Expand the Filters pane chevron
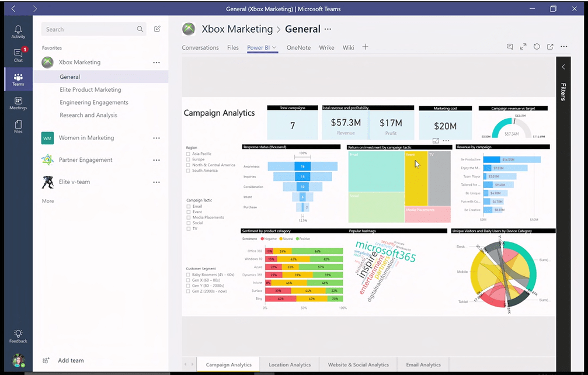 tap(563, 67)
